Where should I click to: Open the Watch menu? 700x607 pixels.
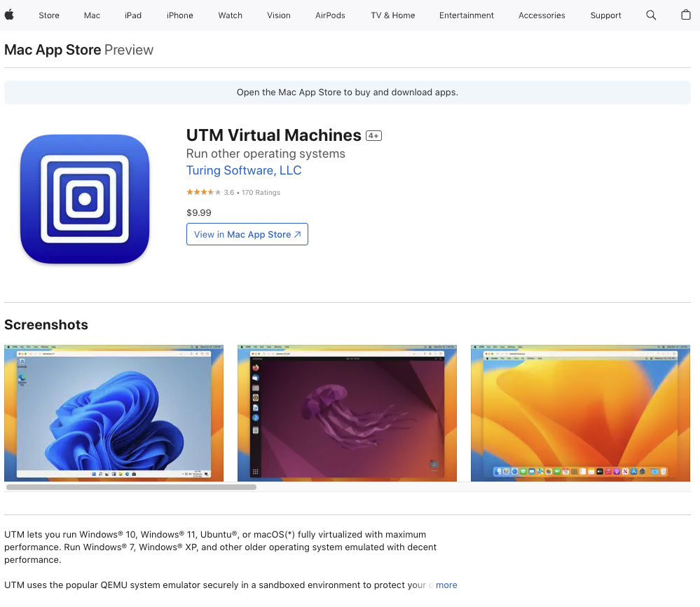231,15
